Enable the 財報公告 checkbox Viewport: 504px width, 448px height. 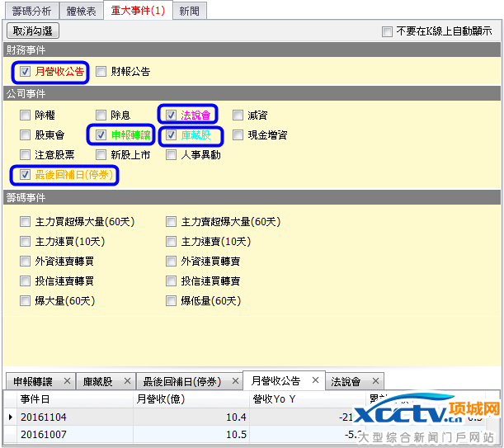101,72
